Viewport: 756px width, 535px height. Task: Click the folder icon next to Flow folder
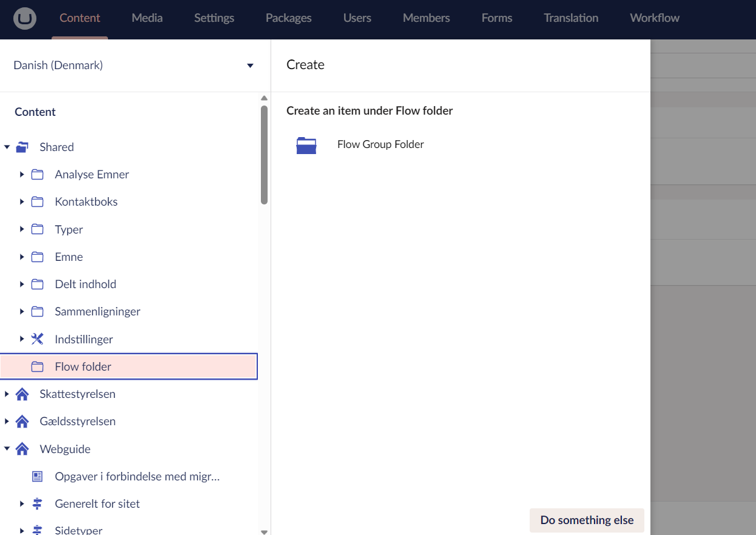tap(37, 366)
